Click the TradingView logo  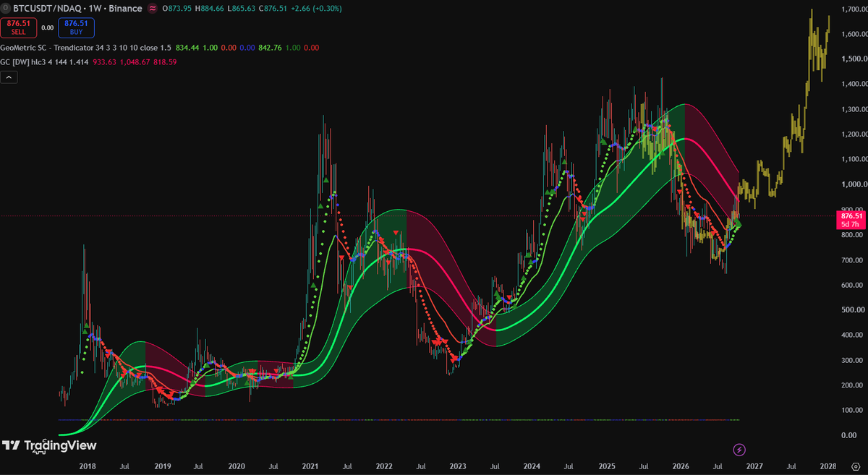tap(49, 445)
